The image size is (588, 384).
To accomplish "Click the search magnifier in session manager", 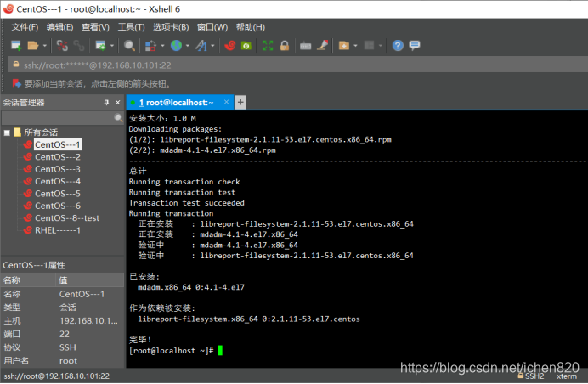I will 118,118.
